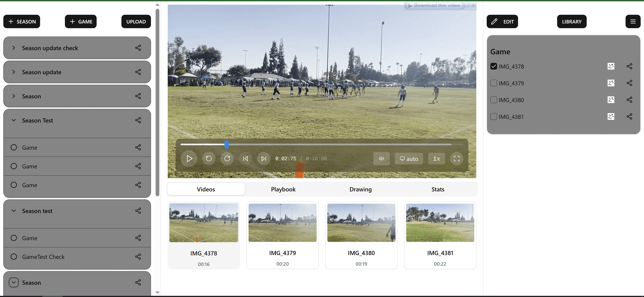Click the UPLOAD button
Viewport: 644px width, 297px height.
136,21
